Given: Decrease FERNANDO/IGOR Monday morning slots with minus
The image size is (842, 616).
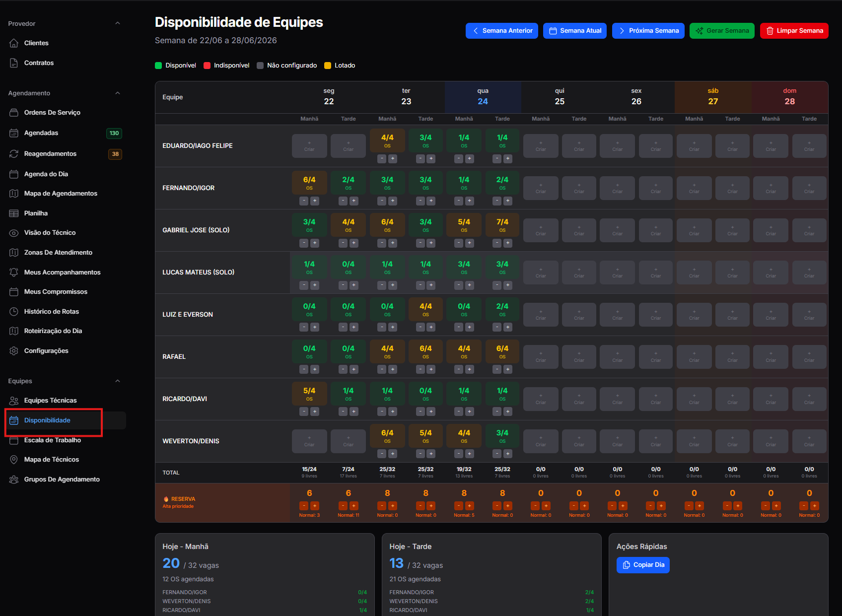Looking at the screenshot, I should (304, 201).
